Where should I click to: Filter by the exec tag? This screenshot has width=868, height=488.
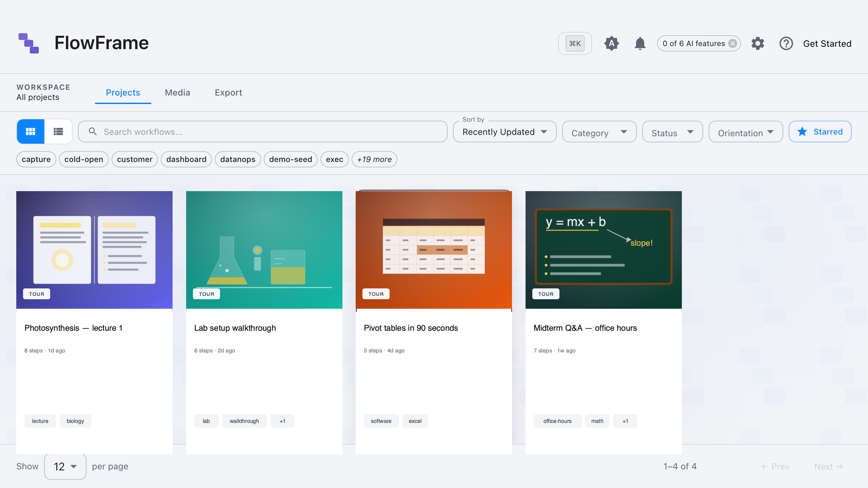[334, 159]
